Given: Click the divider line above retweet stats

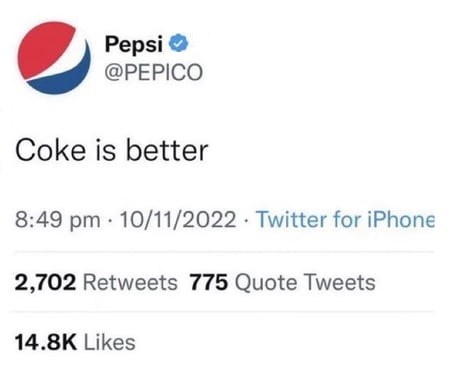Looking at the screenshot, I should tap(224, 252).
